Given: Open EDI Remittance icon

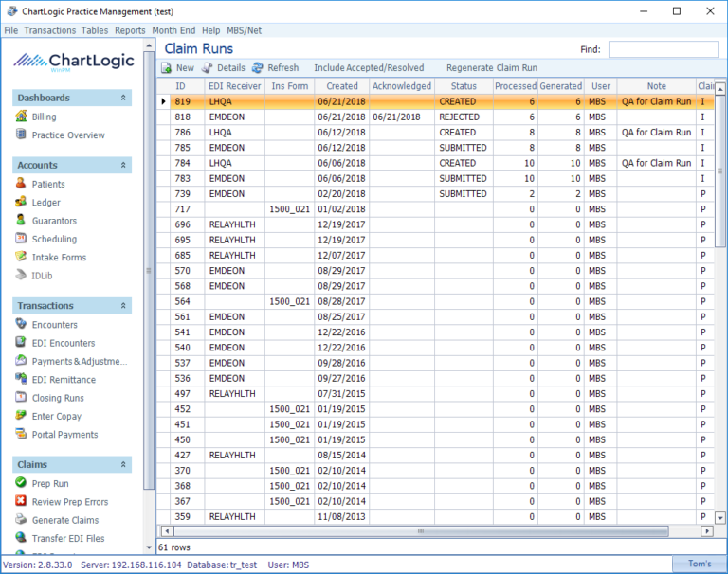Looking at the screenshot, I should click(21, 379).
